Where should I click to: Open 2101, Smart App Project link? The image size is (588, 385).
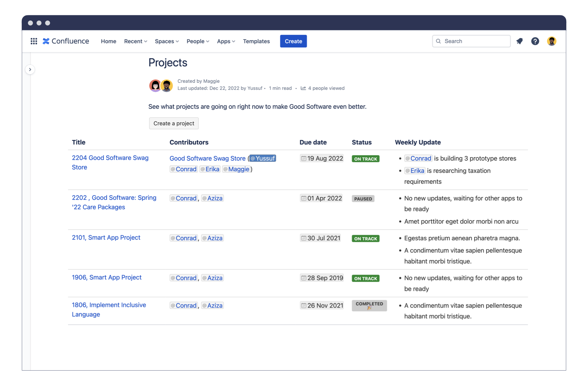tap(106, 238)
